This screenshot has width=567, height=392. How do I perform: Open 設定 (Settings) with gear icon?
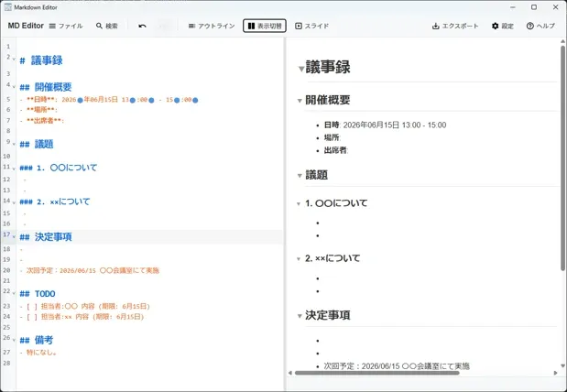coord(503,27)
